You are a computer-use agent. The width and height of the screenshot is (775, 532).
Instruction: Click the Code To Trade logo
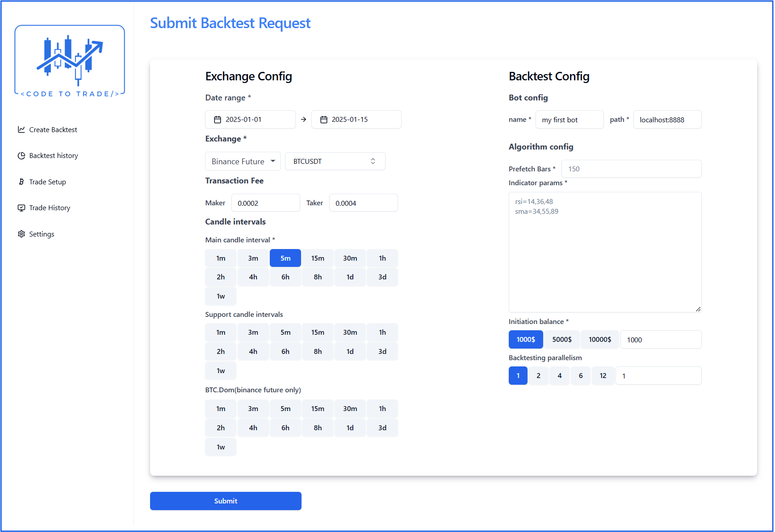pyautogui.click(x=70, y=61)
